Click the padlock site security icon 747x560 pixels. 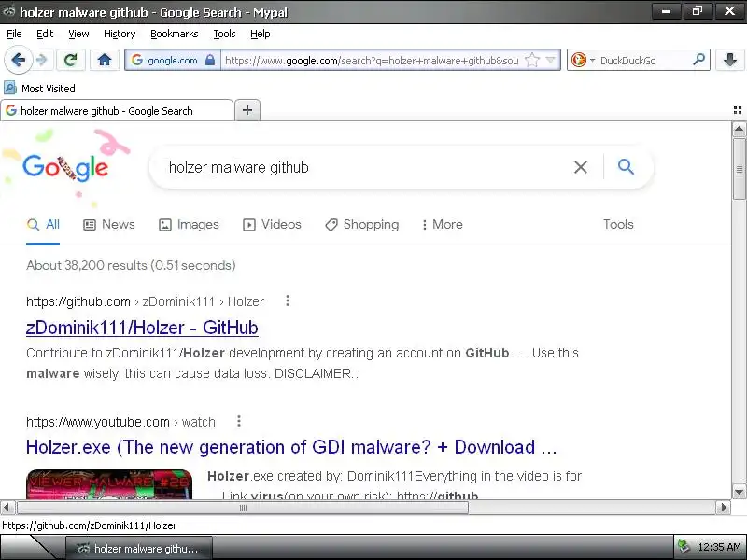click(210, 60)
